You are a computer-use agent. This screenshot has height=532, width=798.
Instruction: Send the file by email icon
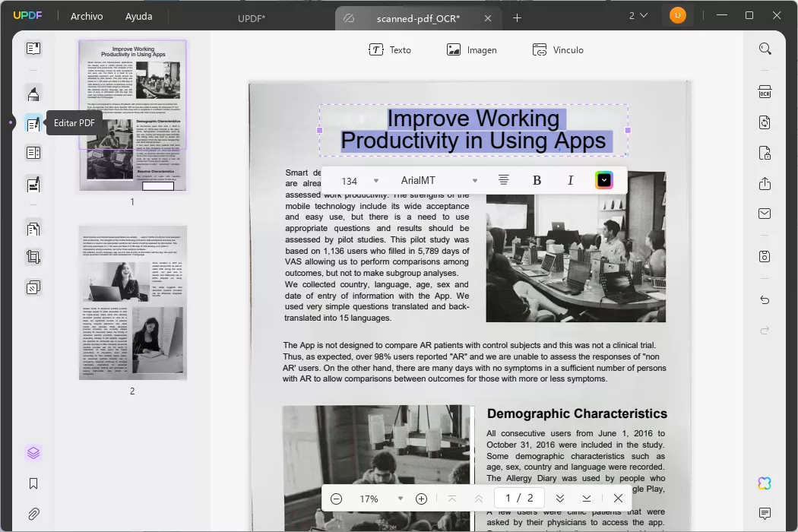coord(765,214)
